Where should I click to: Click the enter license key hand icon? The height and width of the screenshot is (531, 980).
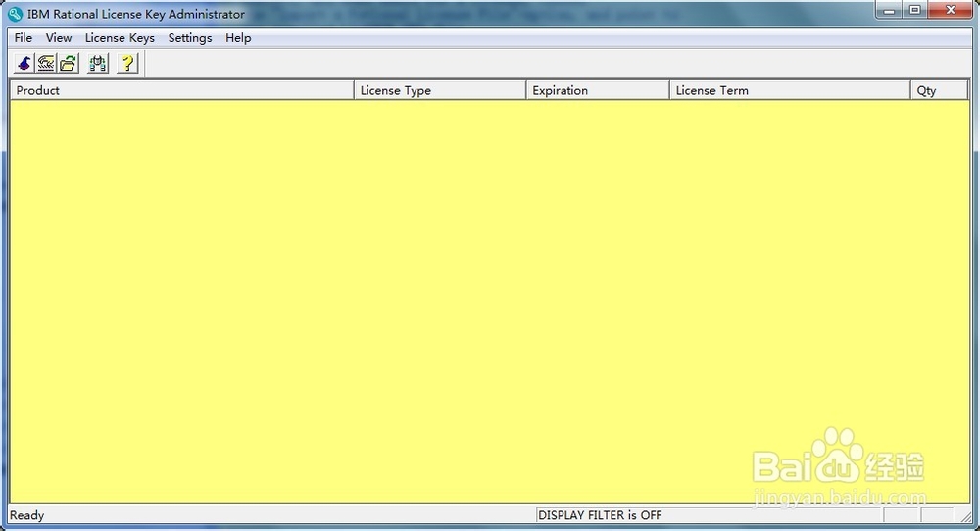[46, 64]
